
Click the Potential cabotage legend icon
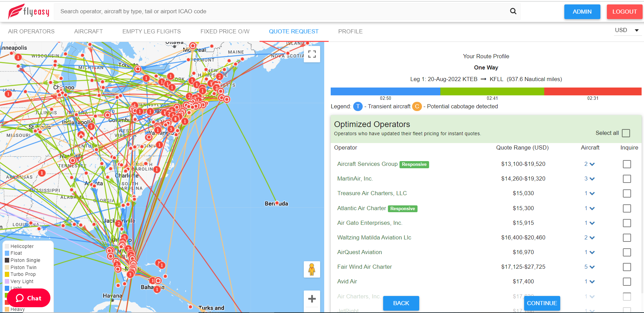417,107
